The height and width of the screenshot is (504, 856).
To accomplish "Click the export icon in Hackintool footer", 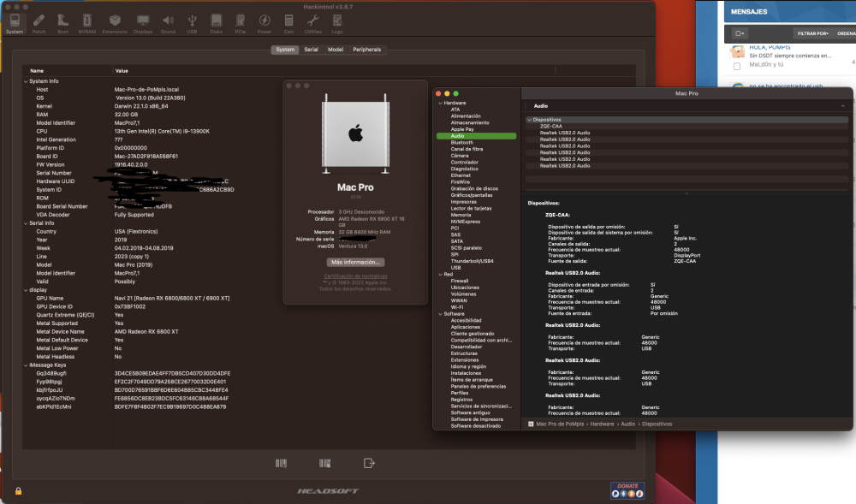I will 369,463.
